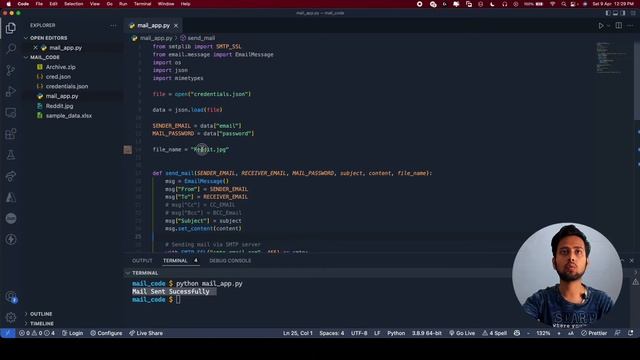Click Go Live in the status bar

tap(462, 333)
